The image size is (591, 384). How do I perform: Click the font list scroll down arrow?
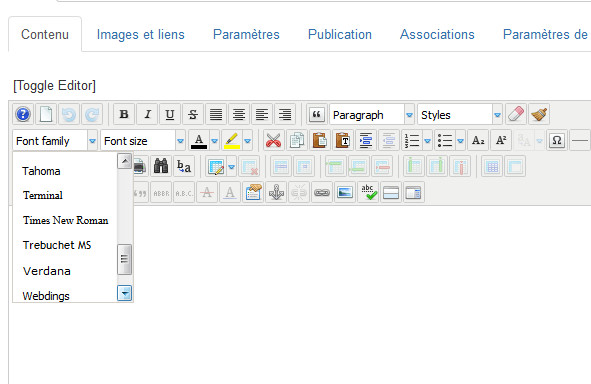point(124,293)
